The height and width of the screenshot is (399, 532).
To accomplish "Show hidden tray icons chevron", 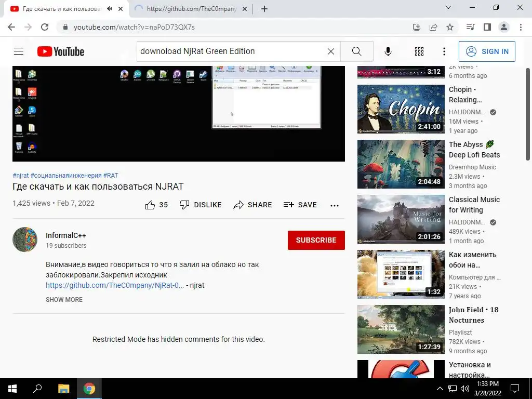I will tap(440, 389).
